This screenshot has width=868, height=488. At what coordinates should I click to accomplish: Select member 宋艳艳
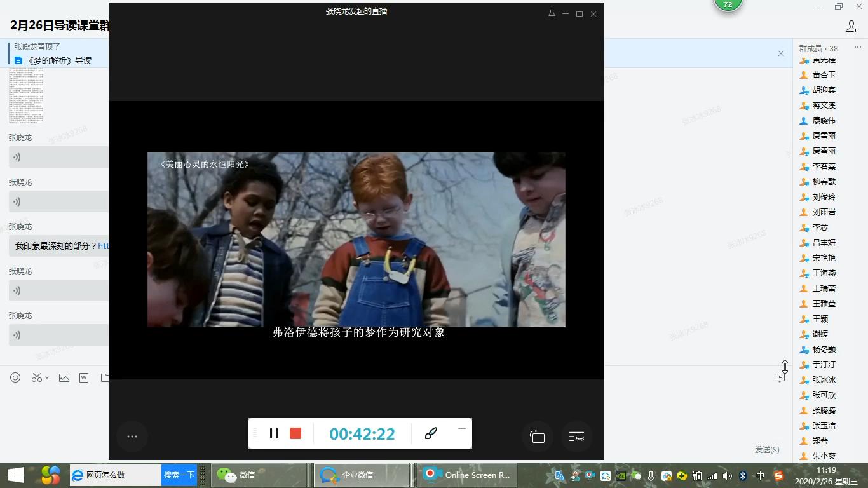click(x=824, y=258)
